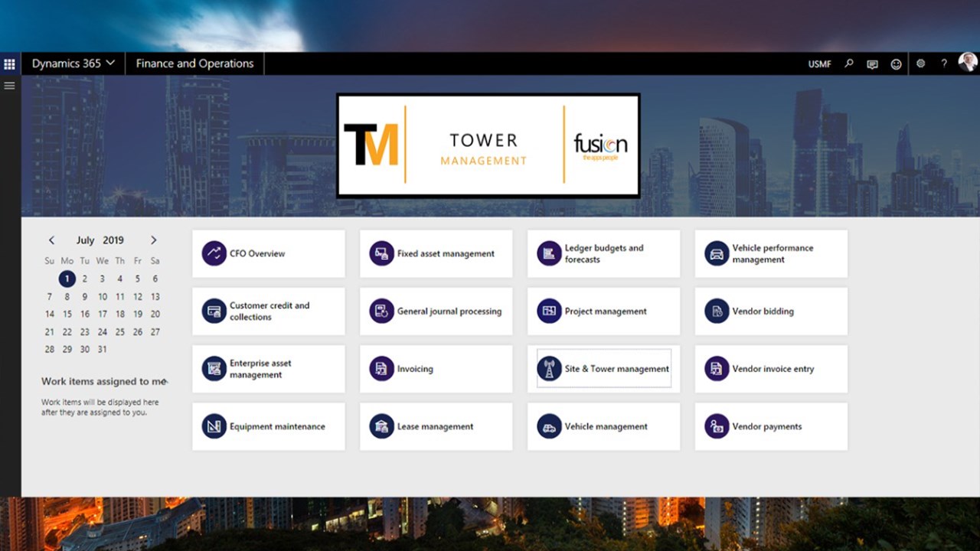
Task: Open Fixed asset management workspace label
Action: 446,253
